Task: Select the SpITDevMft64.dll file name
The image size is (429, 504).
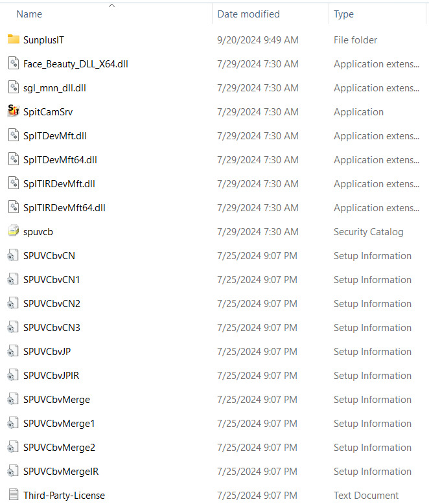Action: click(60, 160)
